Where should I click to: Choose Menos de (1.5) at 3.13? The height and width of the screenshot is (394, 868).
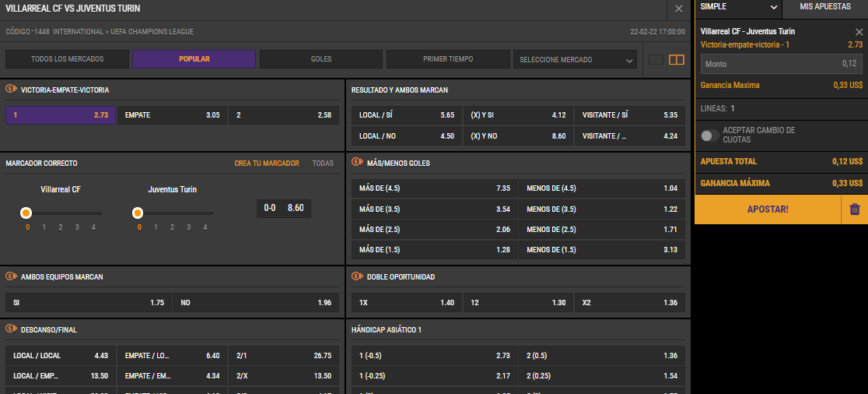[602, 250]
